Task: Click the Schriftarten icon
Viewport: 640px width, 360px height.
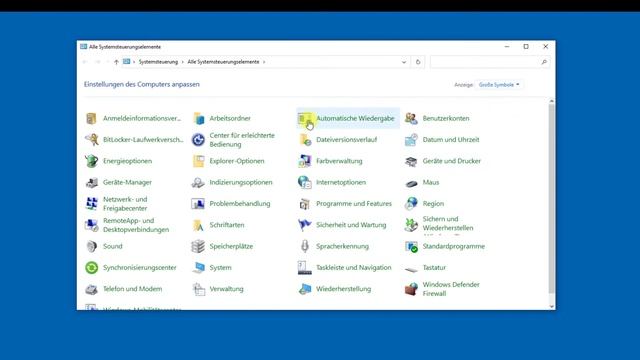Action: pos(198,225)
